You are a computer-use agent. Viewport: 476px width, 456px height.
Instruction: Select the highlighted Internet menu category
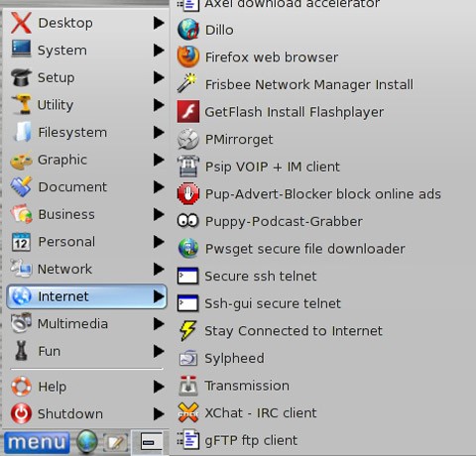pos(86,296)
